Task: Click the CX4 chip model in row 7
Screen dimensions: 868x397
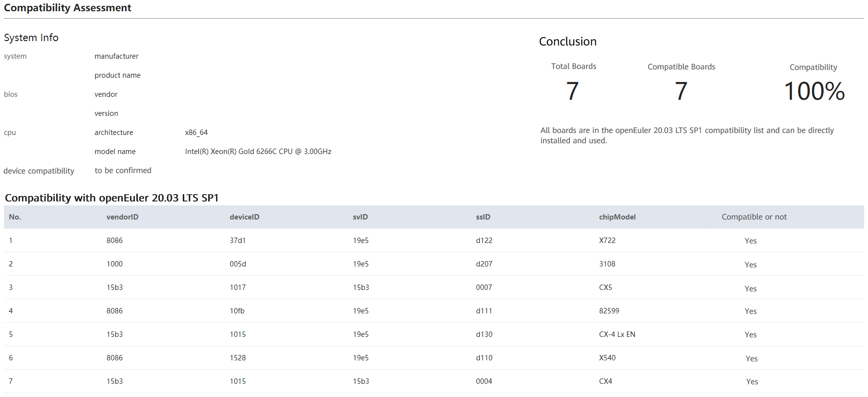Action: point(605,381)
